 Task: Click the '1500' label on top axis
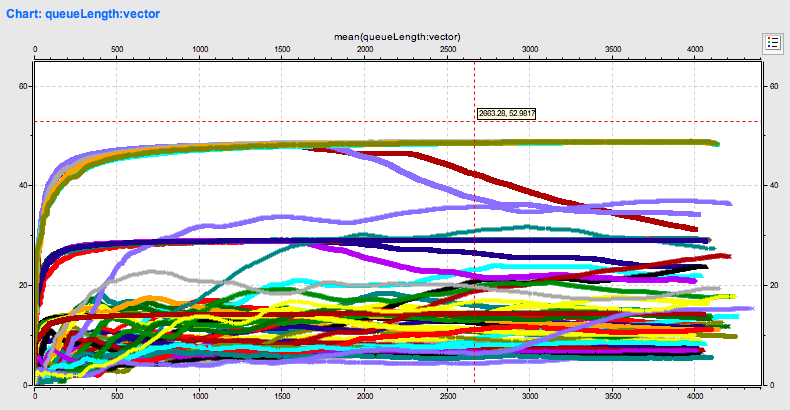click(282, 49)
